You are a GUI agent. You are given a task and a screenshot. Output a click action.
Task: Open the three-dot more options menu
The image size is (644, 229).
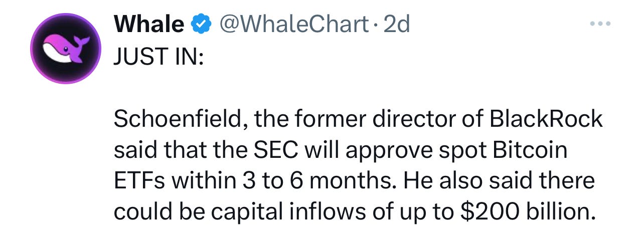point(601,25)
